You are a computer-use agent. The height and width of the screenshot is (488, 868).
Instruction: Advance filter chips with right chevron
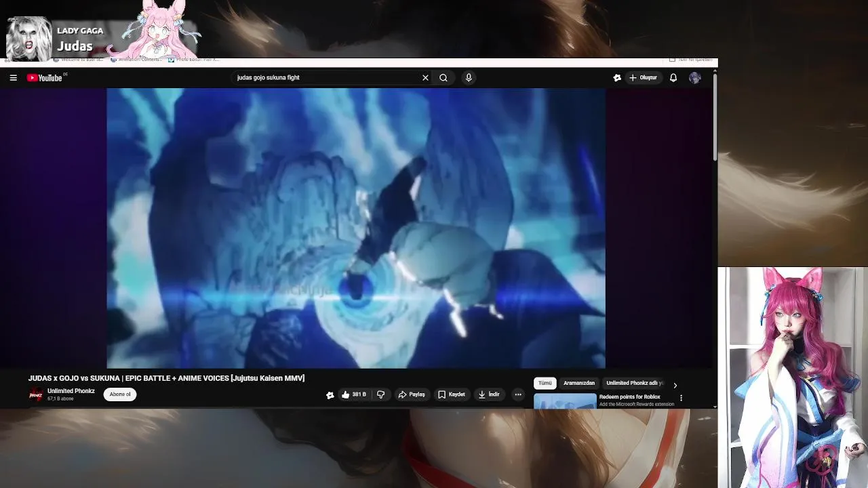(x=675, y=385)
